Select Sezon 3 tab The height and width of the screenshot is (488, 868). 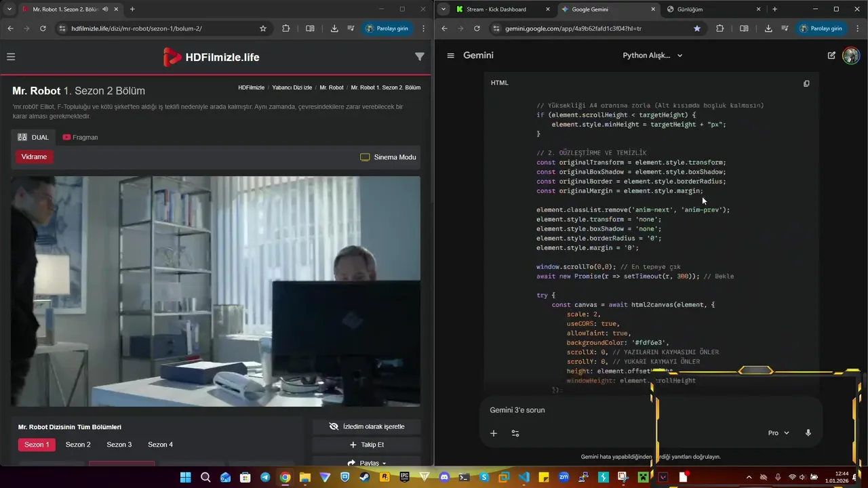tap(119, 445)
